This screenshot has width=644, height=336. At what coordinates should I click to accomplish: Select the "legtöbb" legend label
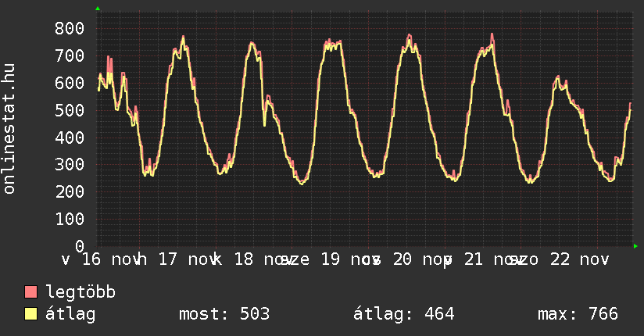click(81, 293)
